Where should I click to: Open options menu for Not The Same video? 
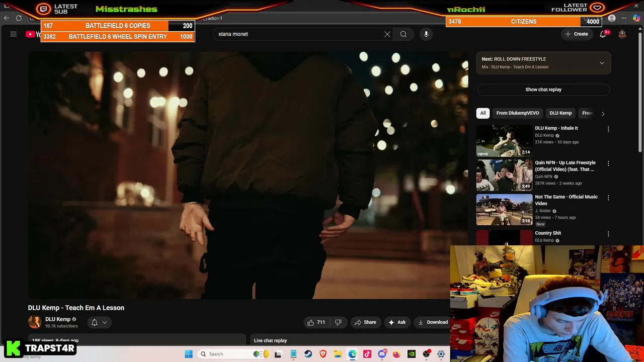pyautogui.click(x=608, y=198)
